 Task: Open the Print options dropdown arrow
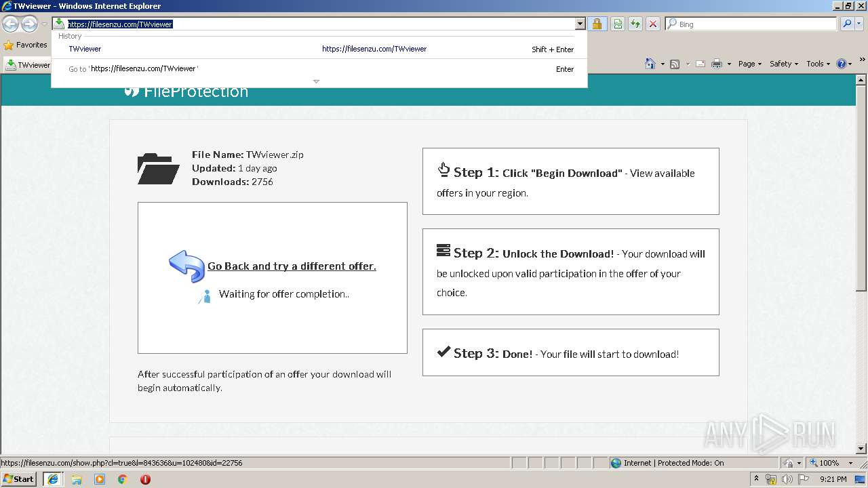(x=729, y=64)
